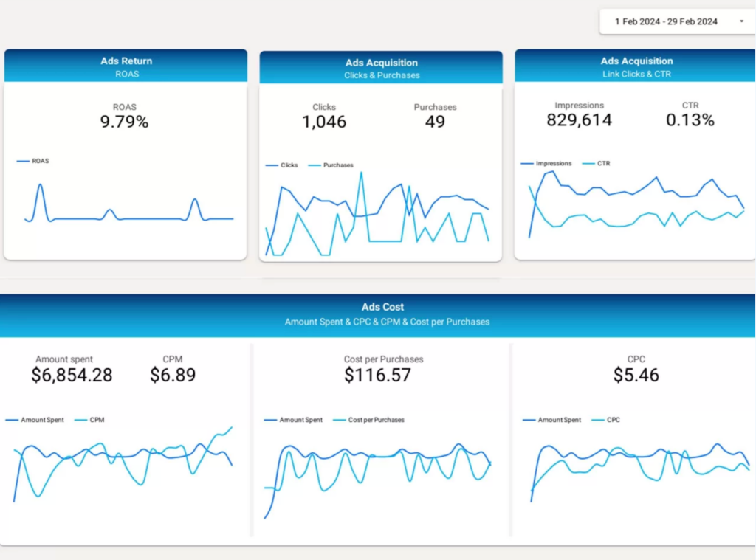Click the ROAS 9.79% scorecard value
The width and height of the screenshot is (756, 560).
tap(125, 122)
